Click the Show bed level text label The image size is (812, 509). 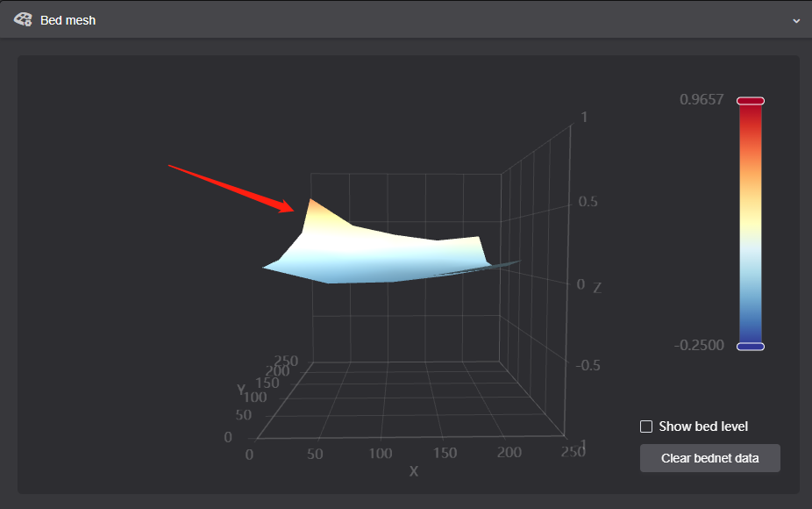point(702,426)
